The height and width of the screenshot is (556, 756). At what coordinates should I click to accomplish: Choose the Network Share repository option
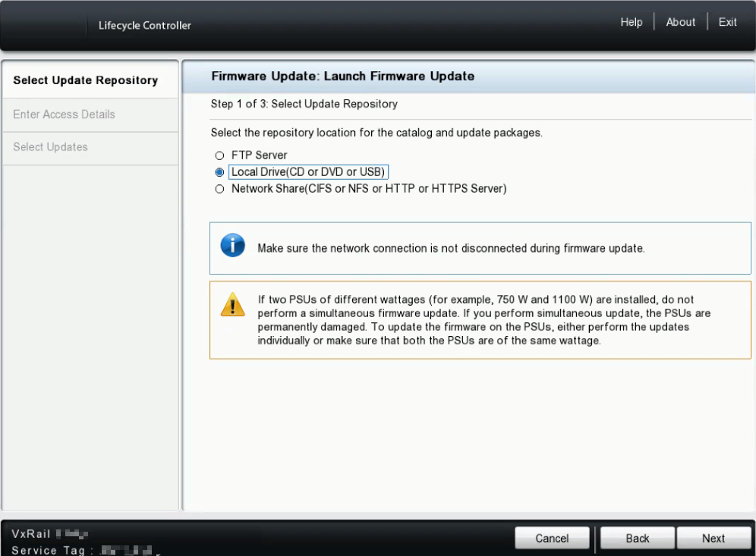[219, 188]
